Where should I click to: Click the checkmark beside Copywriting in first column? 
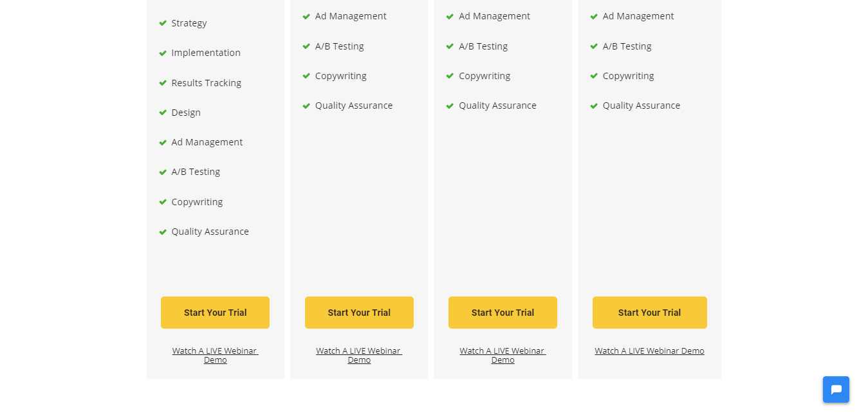(163, 202)
